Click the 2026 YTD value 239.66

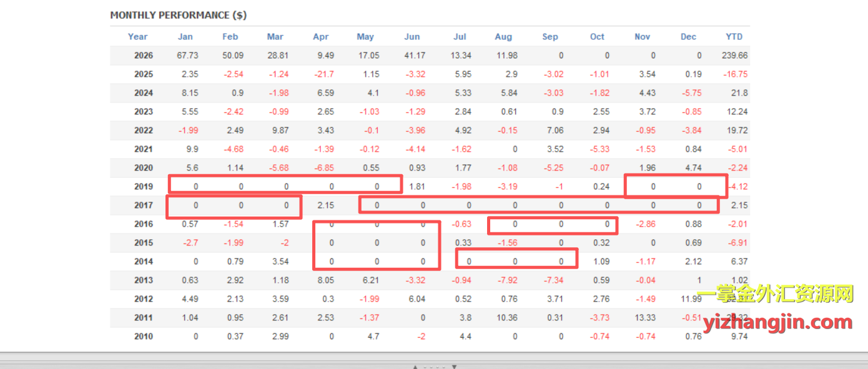(x=735, y=55)
